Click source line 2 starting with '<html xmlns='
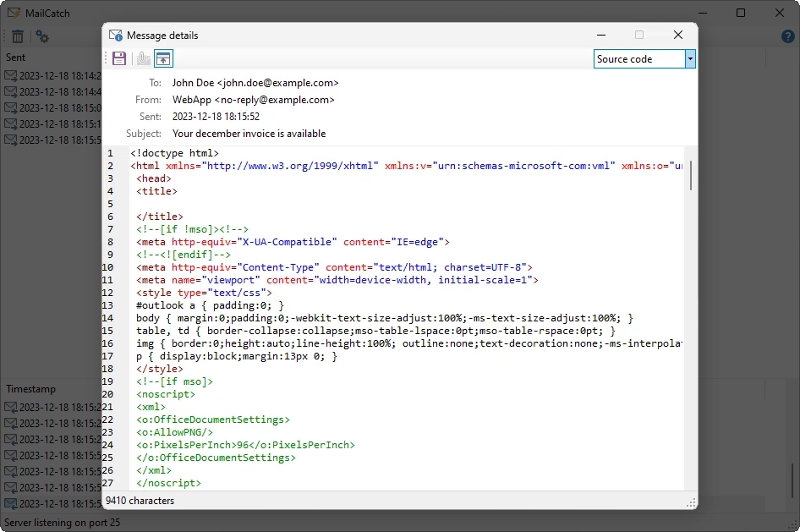Screen dimensions: 800x532 click(x=406, y=166)
